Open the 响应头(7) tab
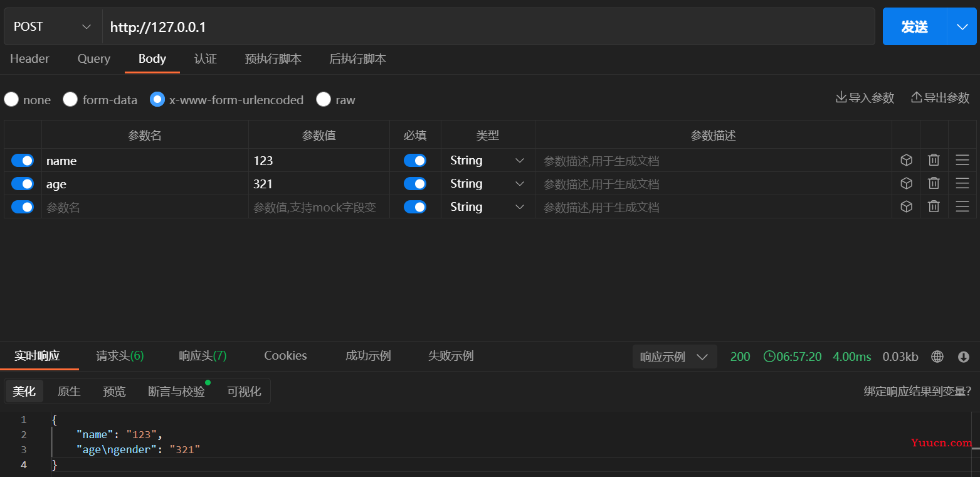Screen dimensions: 980x477 tap(203, 356)
